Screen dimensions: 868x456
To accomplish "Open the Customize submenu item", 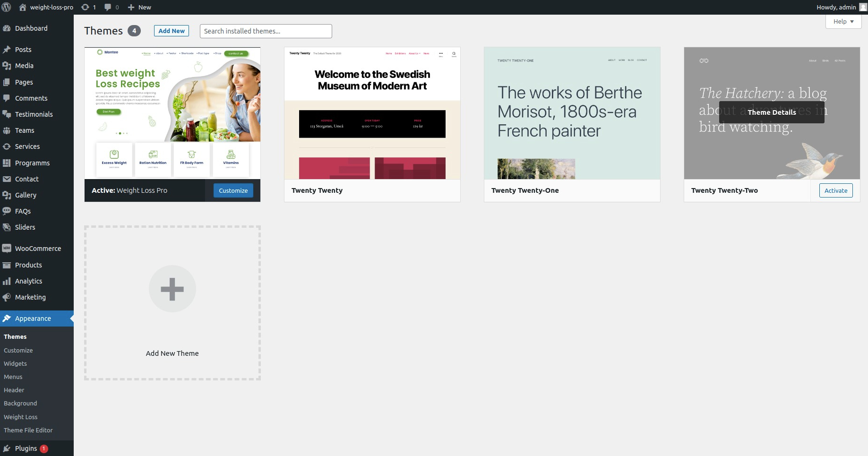I will tap(18, 351).
